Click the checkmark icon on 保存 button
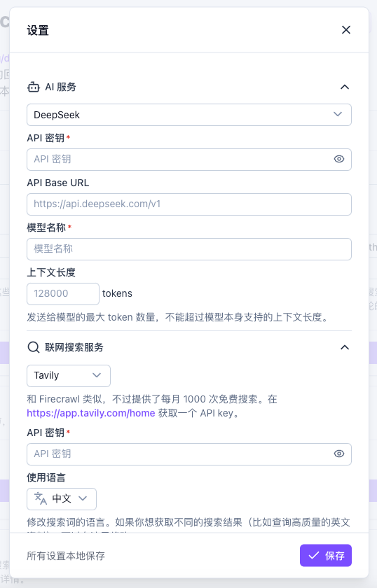This screenshot has width=377, height=588. coord(313,555)
